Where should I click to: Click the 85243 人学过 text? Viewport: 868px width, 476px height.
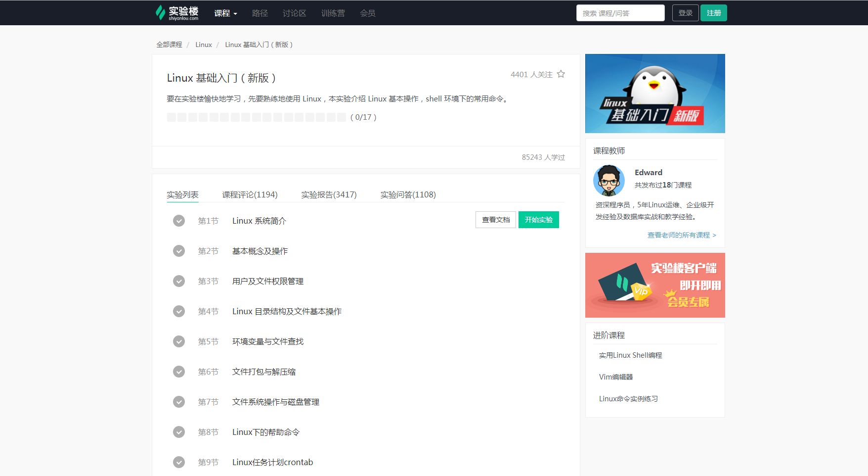click(543, 157)
